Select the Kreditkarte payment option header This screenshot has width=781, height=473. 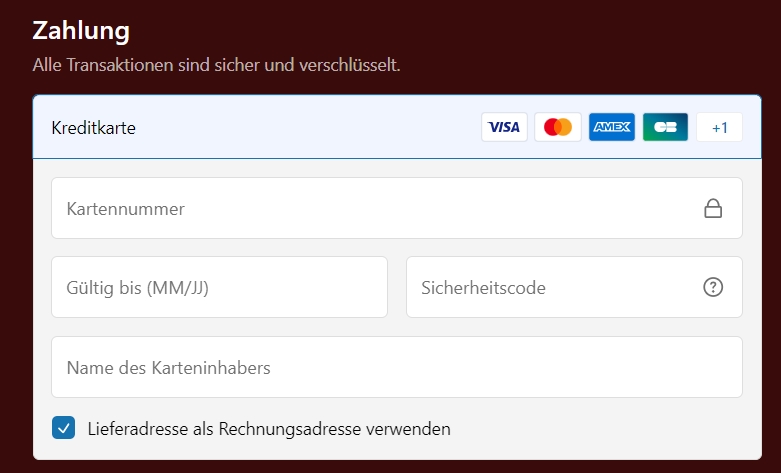point(397,127)
